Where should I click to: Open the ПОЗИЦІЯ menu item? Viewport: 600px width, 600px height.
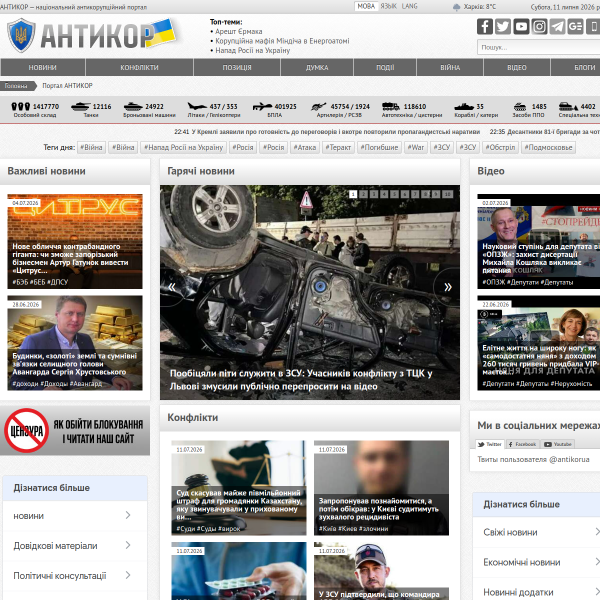(x=237, y=67)
